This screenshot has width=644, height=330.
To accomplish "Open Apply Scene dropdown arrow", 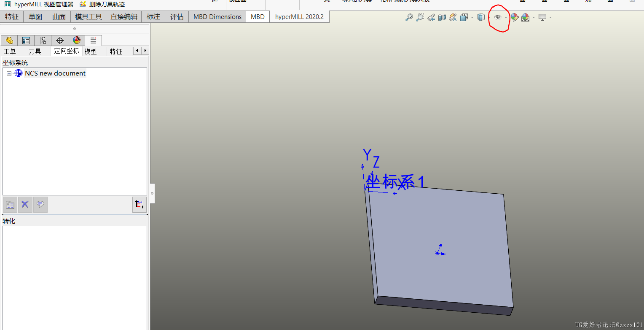I will [534, 18].
